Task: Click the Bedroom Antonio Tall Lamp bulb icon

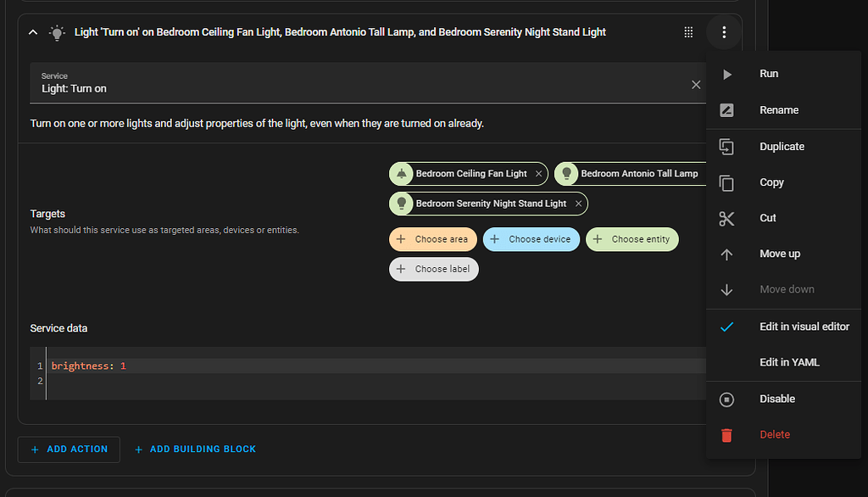Action: click(x=567, y=174)
